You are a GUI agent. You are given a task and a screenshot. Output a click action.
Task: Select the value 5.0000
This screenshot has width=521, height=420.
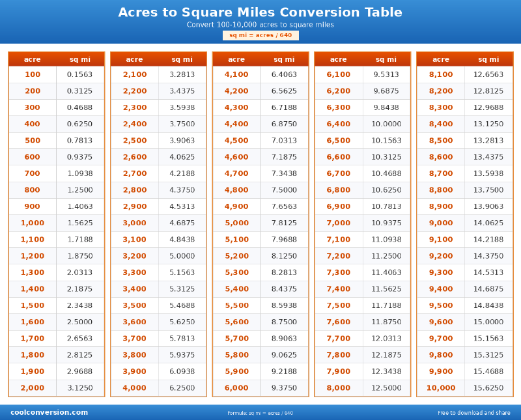(x=182, y=256)
